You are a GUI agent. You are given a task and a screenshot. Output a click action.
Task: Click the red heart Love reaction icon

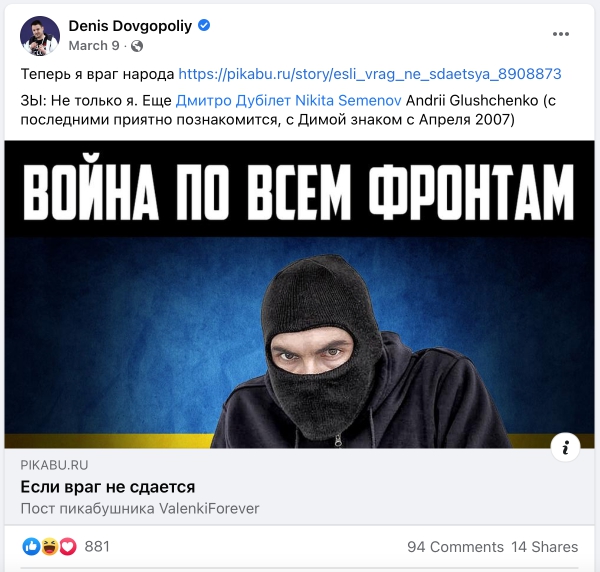[x=68, y=547]
